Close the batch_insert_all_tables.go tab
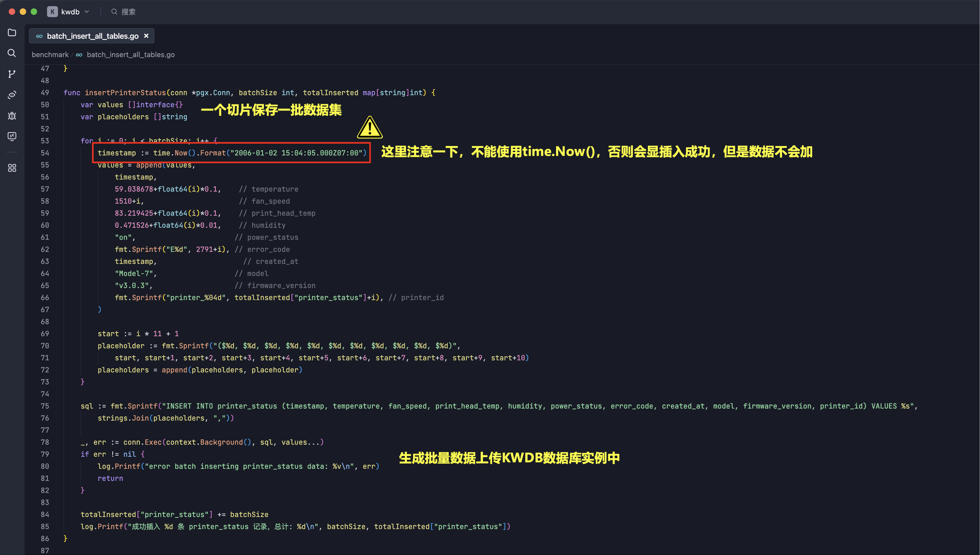 pos(146,36)
